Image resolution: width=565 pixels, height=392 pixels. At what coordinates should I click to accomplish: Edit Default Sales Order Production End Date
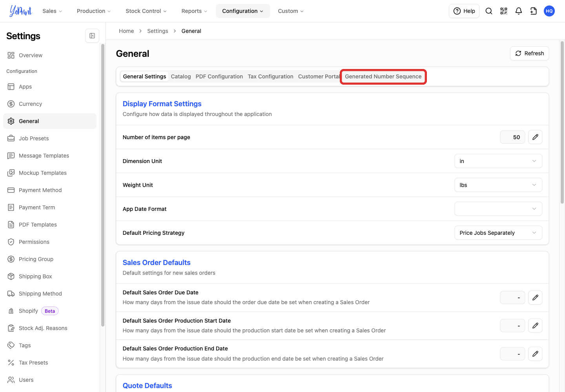point(535,354)
